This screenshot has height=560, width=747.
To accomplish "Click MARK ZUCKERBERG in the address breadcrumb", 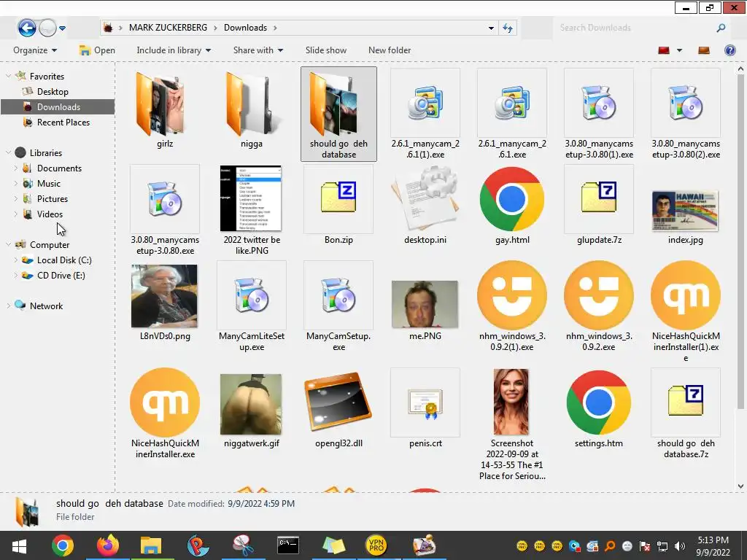I will tap(168, 28).
